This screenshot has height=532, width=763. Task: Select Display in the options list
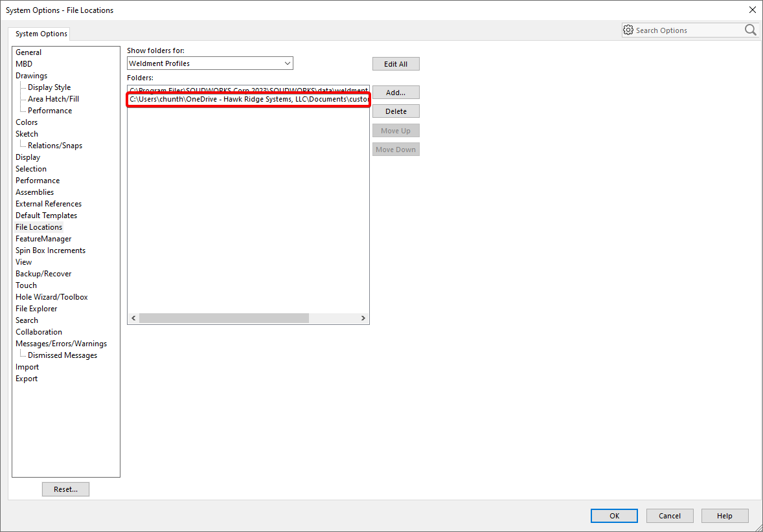[28, 157]
